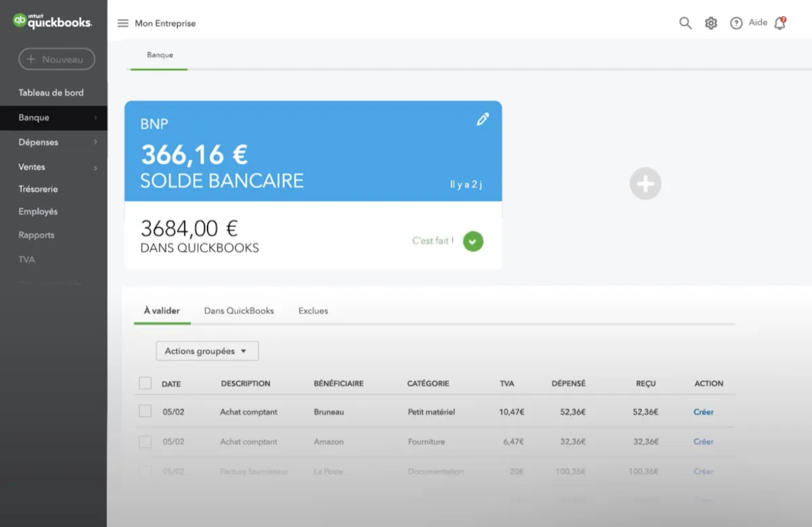This screenshot has height=527, width=812.
Task: Add a bank account with plus circle
Action: tap(646, 183)
